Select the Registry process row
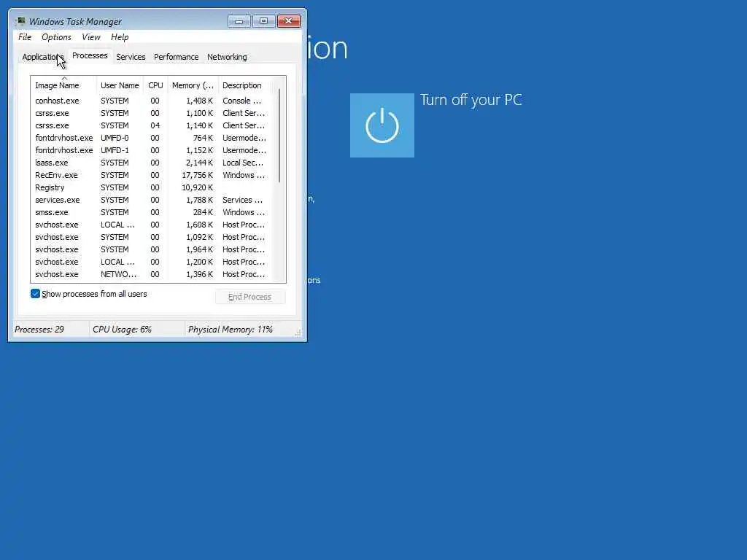747x560 pixels. pyautogui.click(x=152, y=187)
